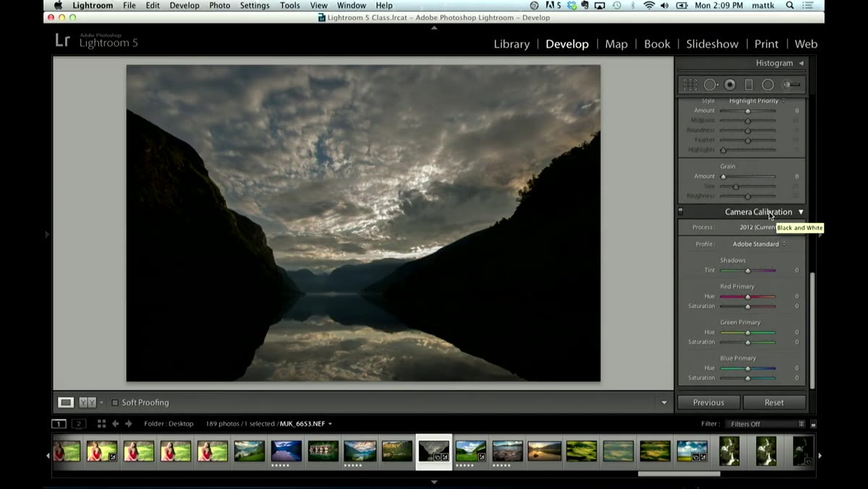
Task: Open Notification Center icon
Action: [x=808, y=6]
